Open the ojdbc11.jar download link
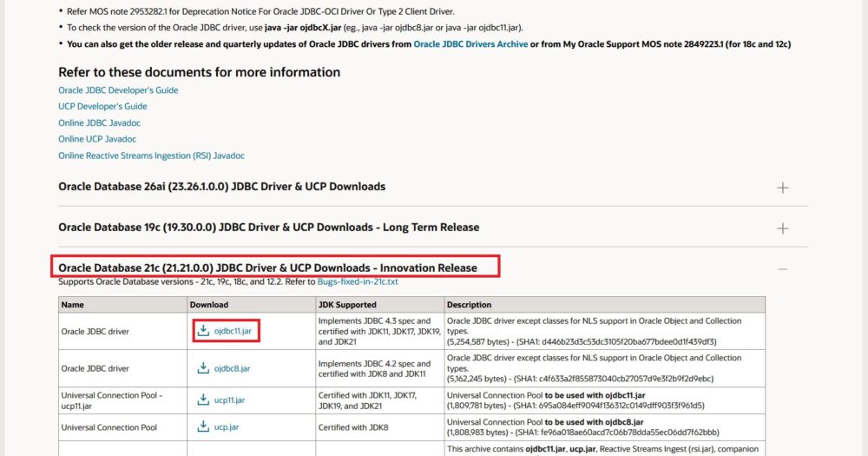 [x=232, y=331]
